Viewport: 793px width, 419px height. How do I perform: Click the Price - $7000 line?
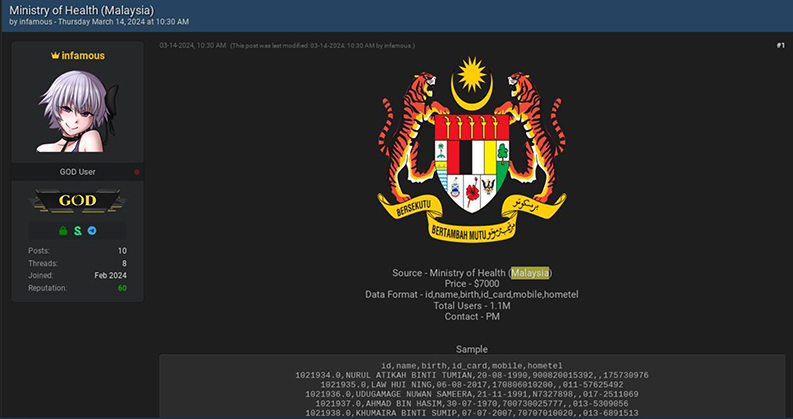pyautogui.click(x=472, y=284)
